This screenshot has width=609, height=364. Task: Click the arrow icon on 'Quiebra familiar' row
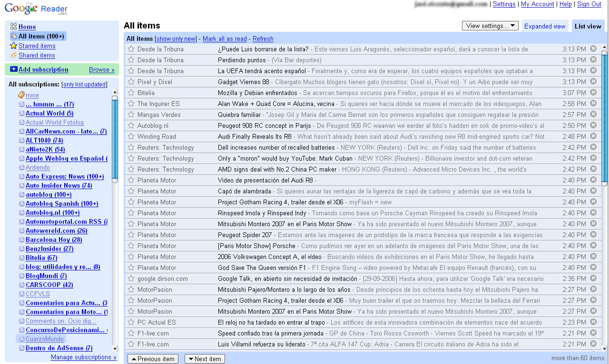[593, 114]
